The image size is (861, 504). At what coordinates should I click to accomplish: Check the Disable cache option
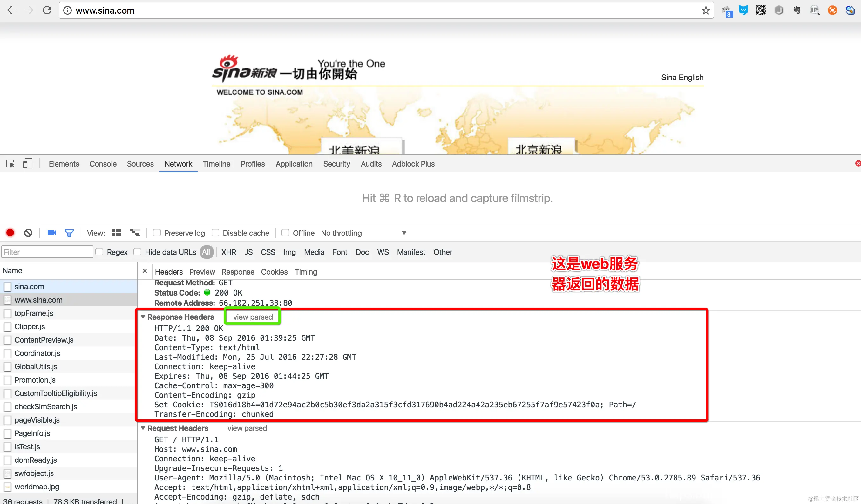tap(216, 233)
